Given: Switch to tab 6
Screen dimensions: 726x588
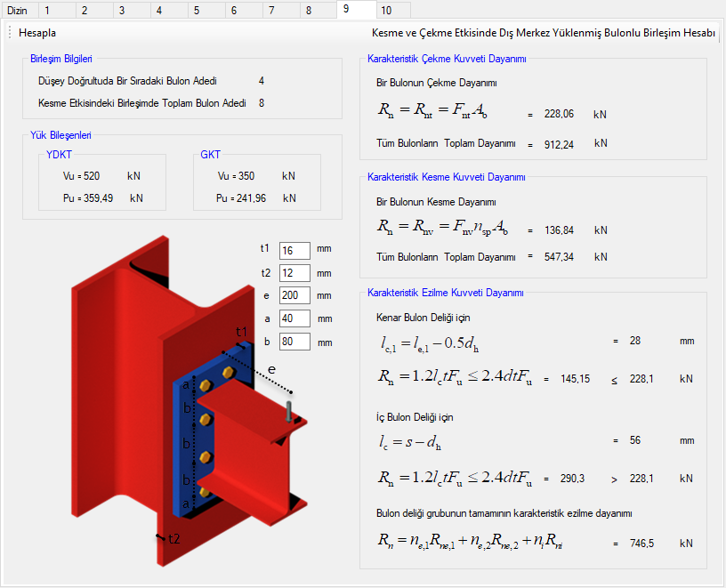Looking at the screenshot, I should pyautogui.click(x=244, y=11).
